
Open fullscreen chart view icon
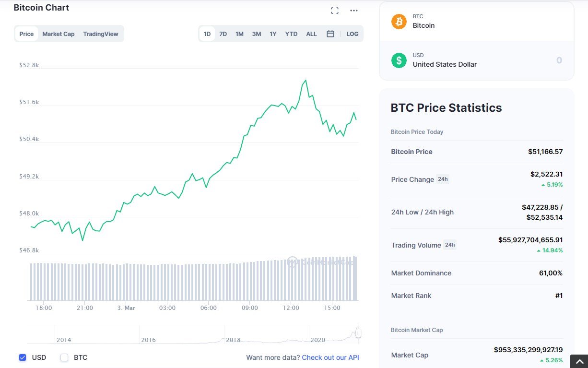pos(335,11)
